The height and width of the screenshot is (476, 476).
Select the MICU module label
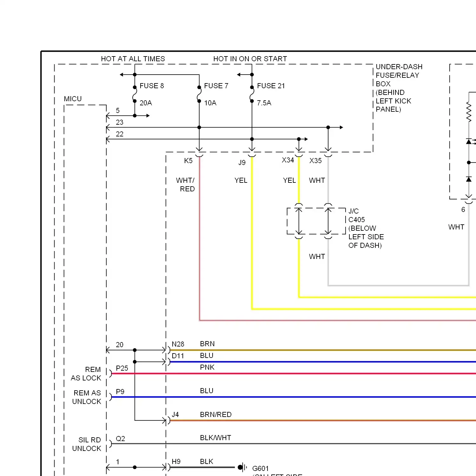click(73, 99)
